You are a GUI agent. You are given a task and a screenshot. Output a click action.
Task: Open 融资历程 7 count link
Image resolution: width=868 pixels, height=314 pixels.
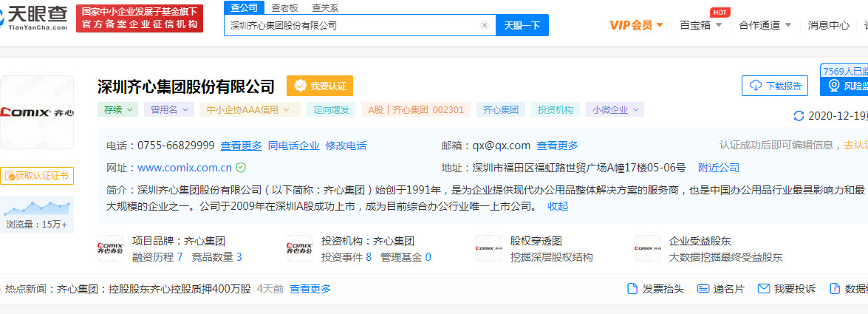[157, 257]
